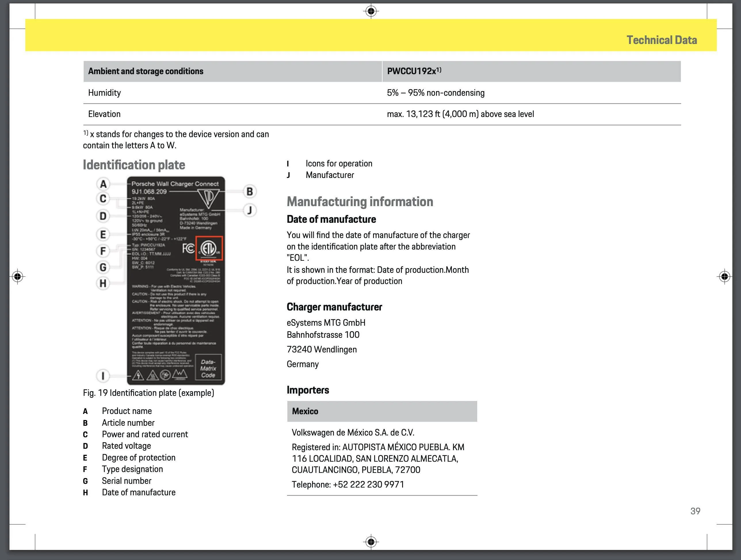Image resolution: width=741 pixels, height=560 pixels.
Task: Select the 'Article number' legend entry
Action: click(x=128, y=423)
